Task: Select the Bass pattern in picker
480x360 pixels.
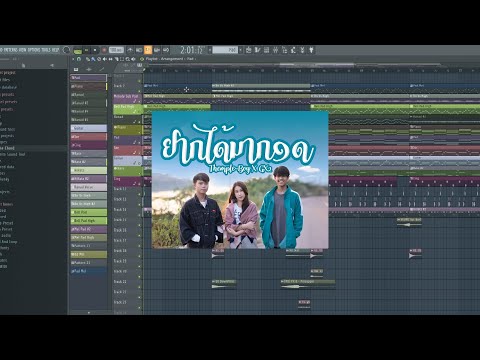Action: click(89, 153)
